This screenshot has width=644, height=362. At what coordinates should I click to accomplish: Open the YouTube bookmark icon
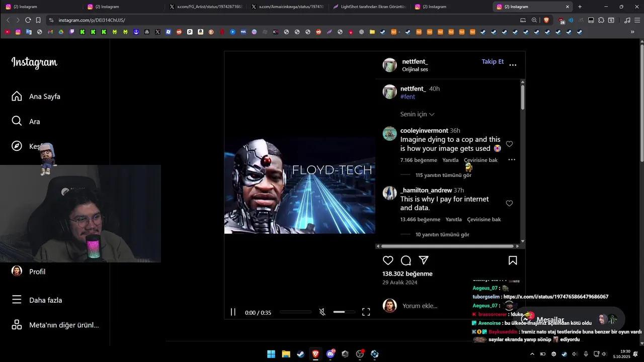(x=7, y=32)
